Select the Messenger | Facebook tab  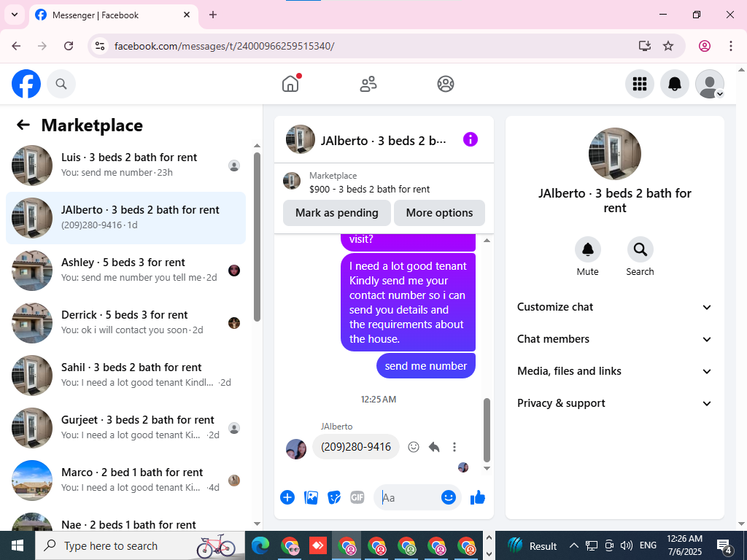(x=114, y=15)
